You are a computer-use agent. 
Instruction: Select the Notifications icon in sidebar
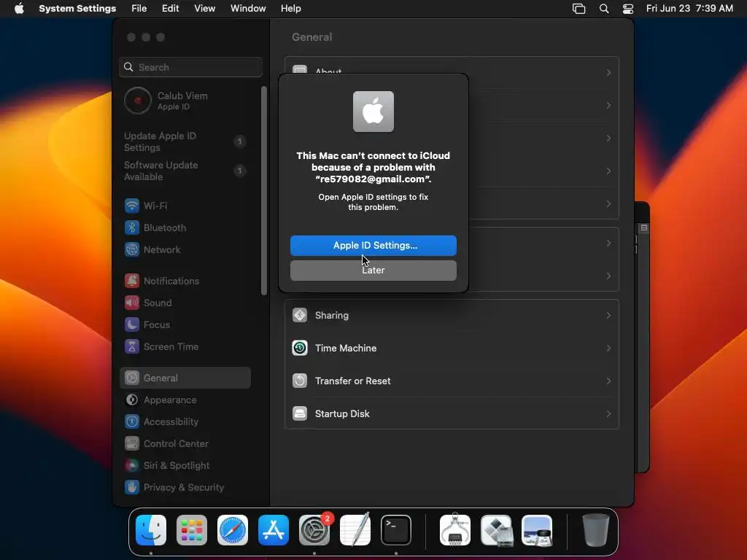pos(132,281)
